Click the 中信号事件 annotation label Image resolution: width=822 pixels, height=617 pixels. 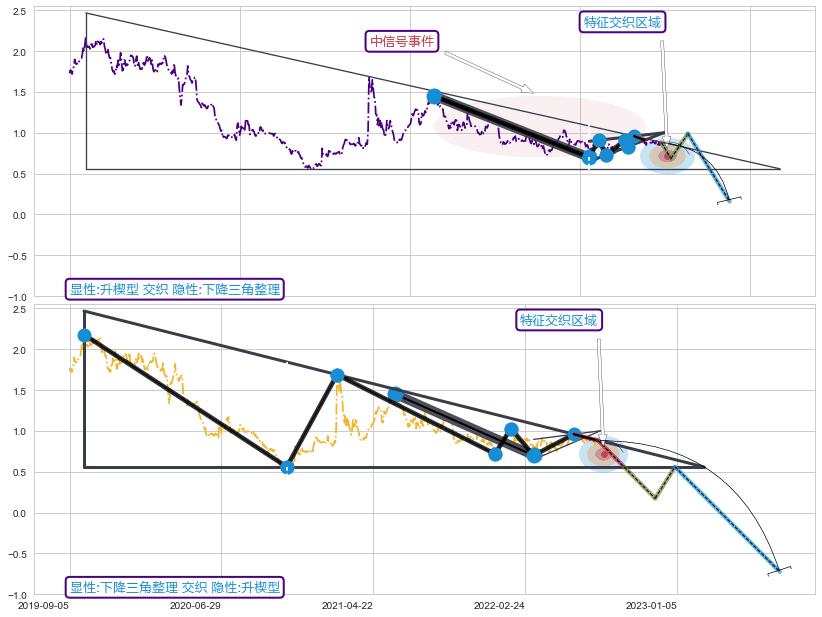(x=402, y=41)
